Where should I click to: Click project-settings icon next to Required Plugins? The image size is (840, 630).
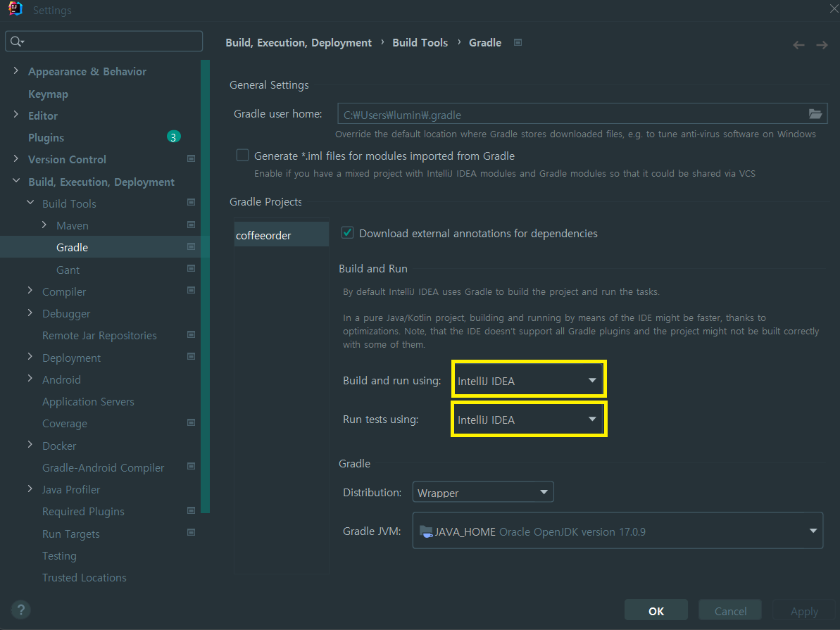[x=191, y=510]
